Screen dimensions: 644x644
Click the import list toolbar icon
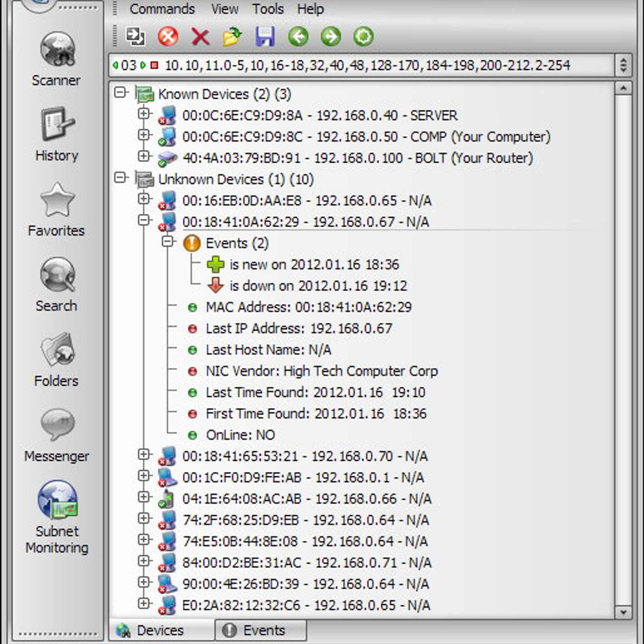tap(135, 37)
